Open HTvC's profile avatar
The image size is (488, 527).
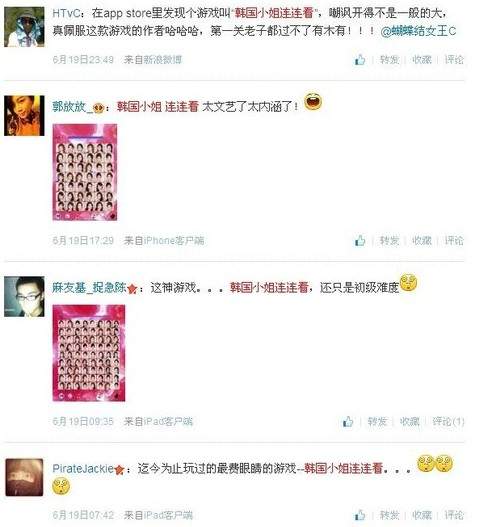click(x=24, y=27)
